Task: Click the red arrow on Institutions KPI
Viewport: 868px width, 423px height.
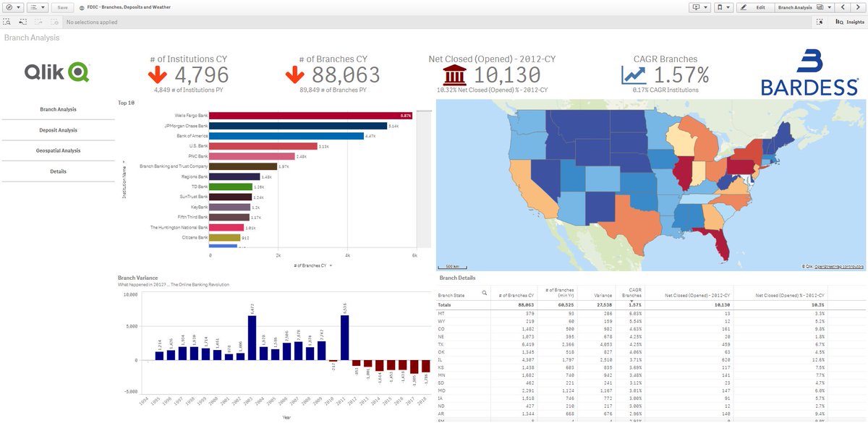Action: [x=158, y=74]
